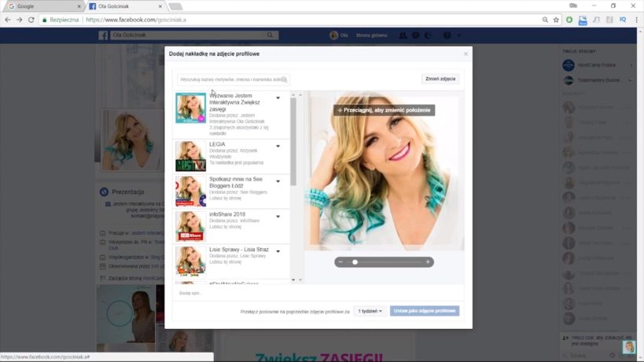644x362 pixels.
Task: Open help question-mark icon in header
Action: point(447,35)
